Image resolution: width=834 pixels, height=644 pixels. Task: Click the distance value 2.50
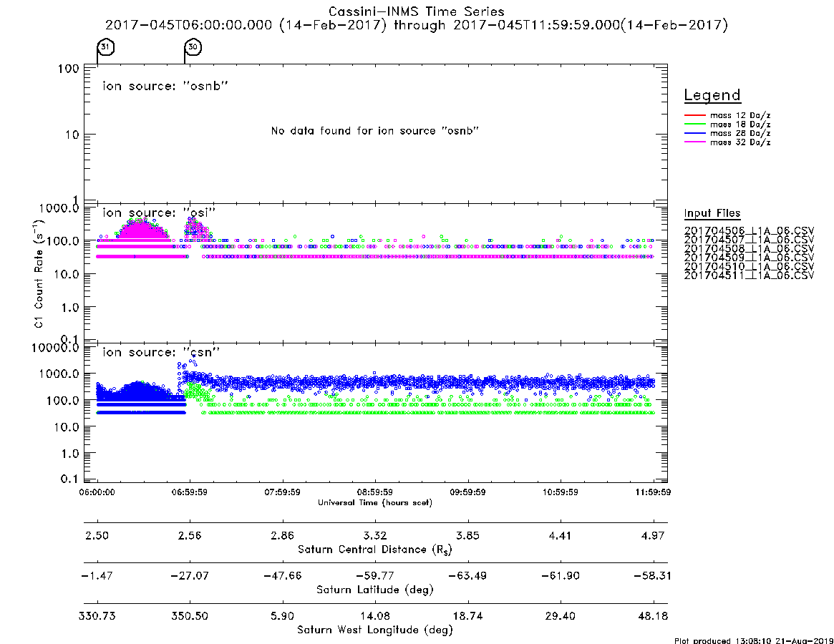click(97, 535)
